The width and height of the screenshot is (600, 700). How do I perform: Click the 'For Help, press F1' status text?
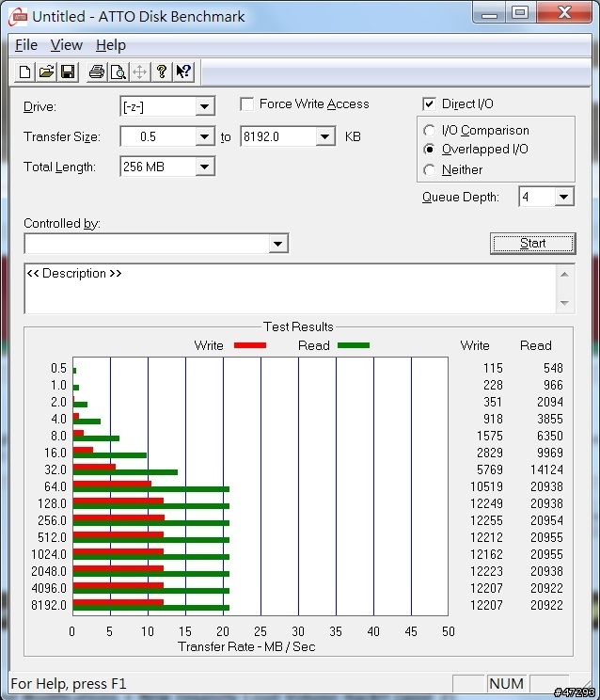coord(69,684)
